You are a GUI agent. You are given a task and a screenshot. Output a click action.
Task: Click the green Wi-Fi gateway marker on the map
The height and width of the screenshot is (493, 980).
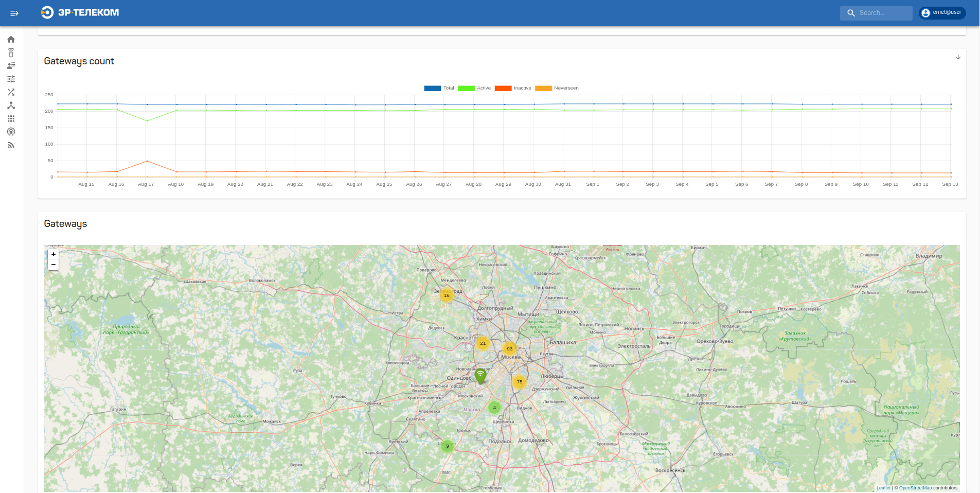click(480, 376)
